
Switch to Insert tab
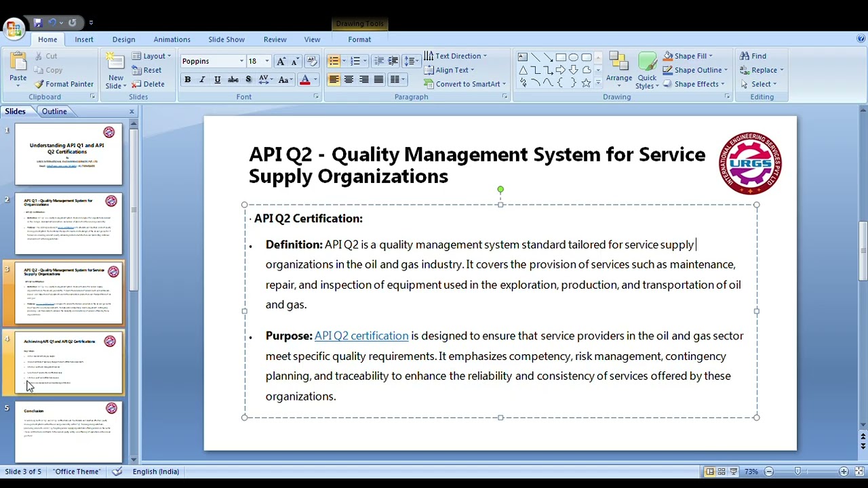(84, 39)
